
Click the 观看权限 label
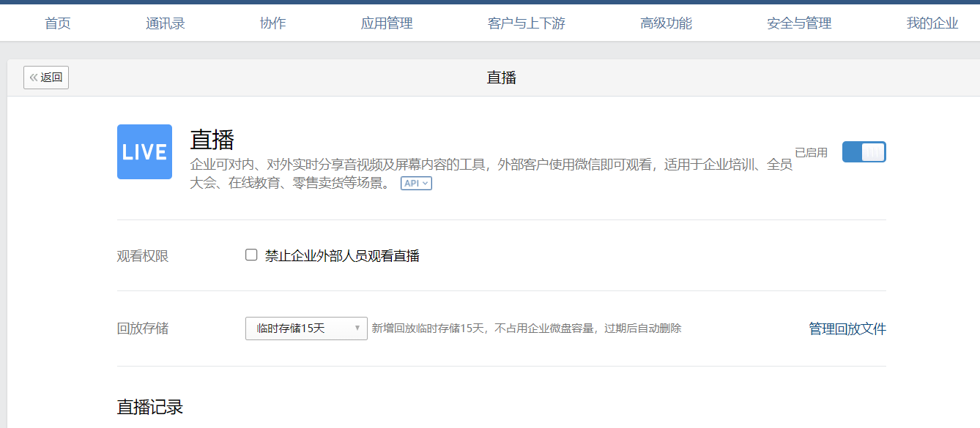(143, 256)
